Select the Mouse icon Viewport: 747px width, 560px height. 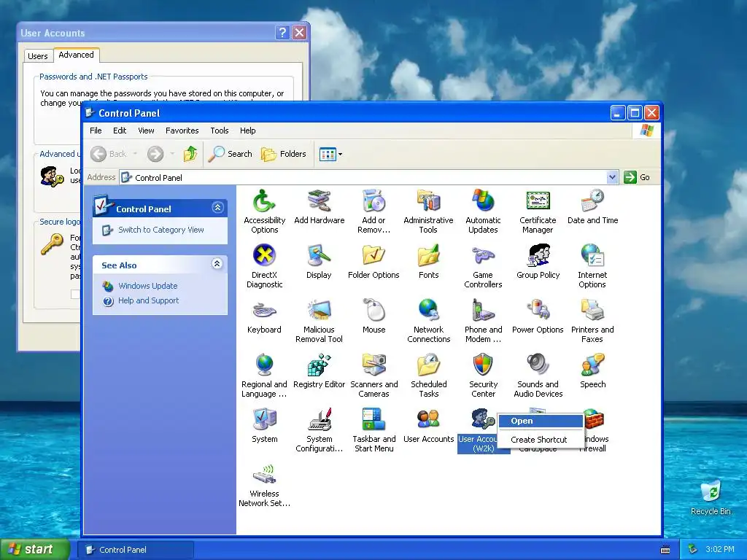coord(374,316)
